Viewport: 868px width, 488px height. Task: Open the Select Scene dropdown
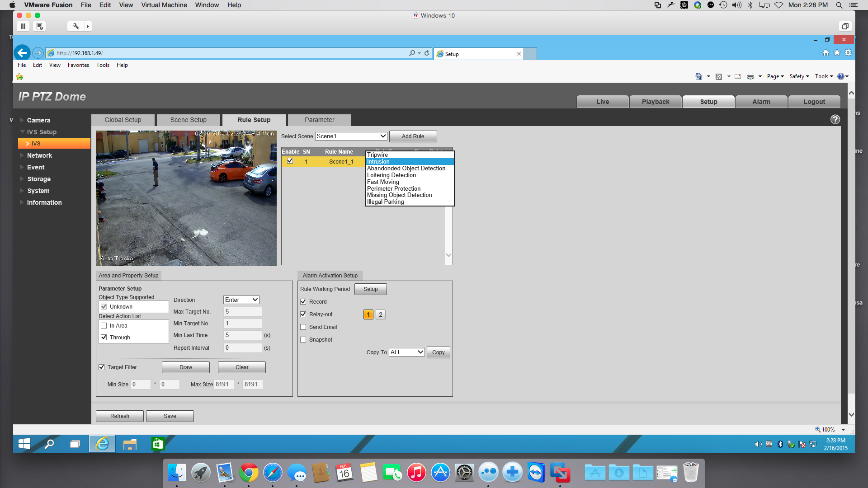[x=351, y=136]
